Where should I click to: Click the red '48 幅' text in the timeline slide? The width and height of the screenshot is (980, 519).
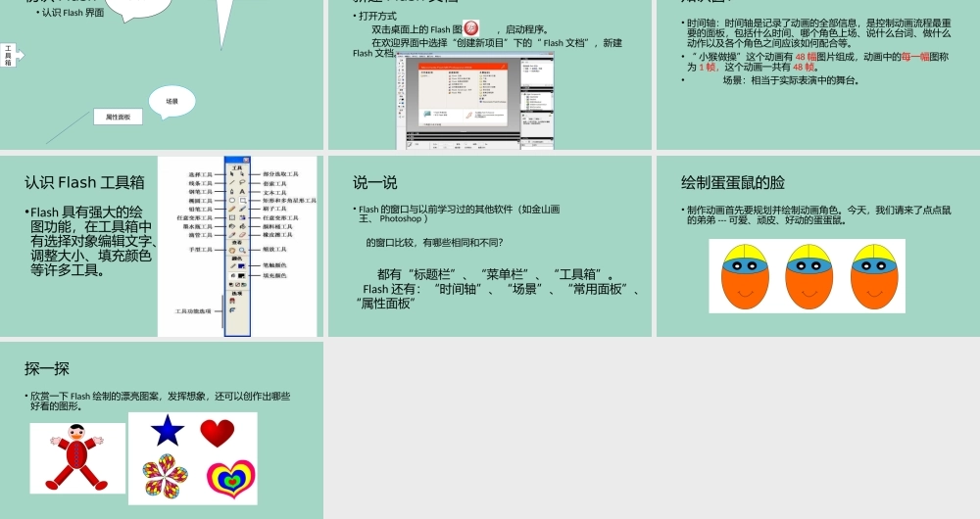(x=806, y=57)
